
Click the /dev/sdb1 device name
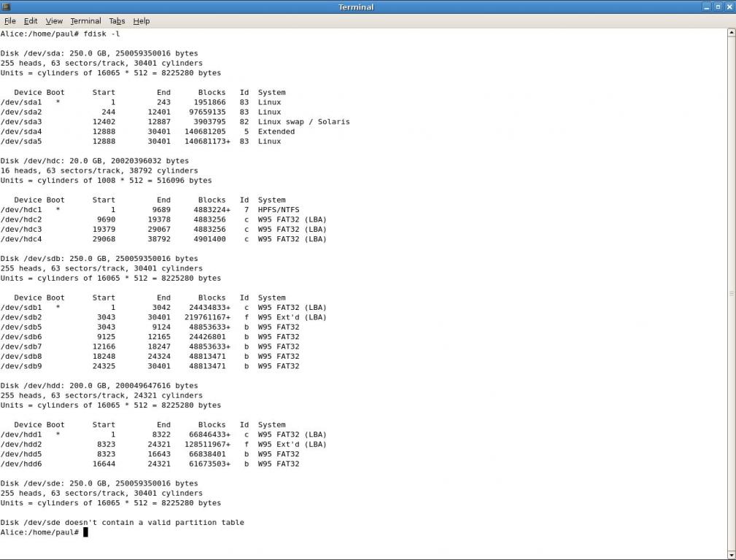(21, 308)
